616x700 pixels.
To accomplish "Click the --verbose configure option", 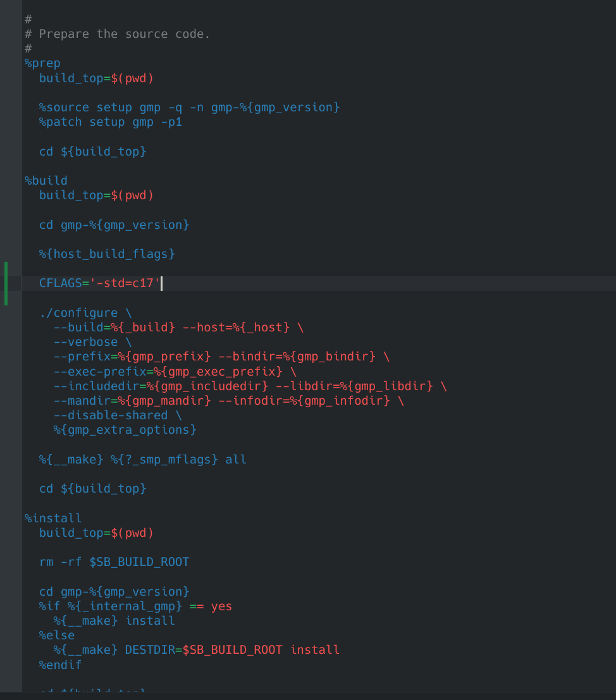I will [86, 342].
